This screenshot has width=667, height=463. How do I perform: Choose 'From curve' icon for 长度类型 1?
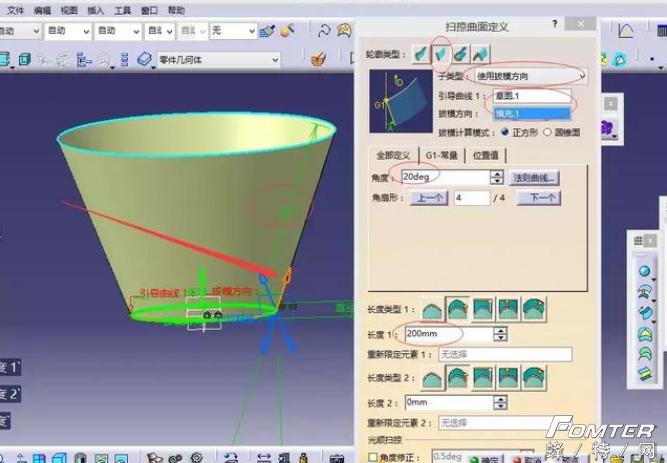click(x=432, y=309)
